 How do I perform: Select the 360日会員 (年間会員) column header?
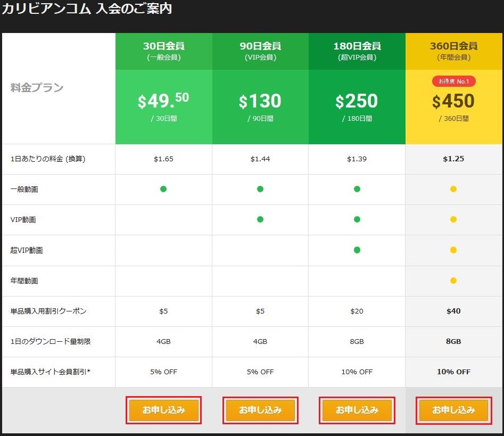(453, 51)
